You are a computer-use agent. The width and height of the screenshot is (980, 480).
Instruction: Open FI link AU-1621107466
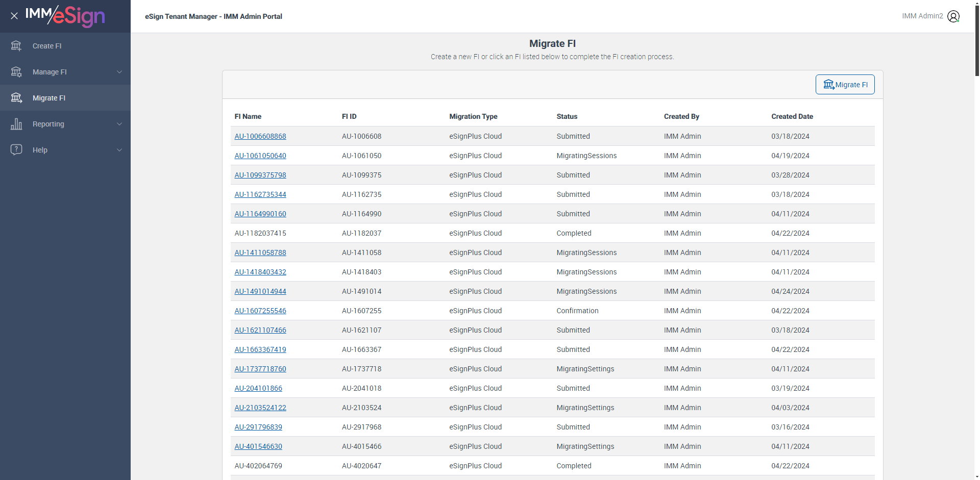[260, 330]
